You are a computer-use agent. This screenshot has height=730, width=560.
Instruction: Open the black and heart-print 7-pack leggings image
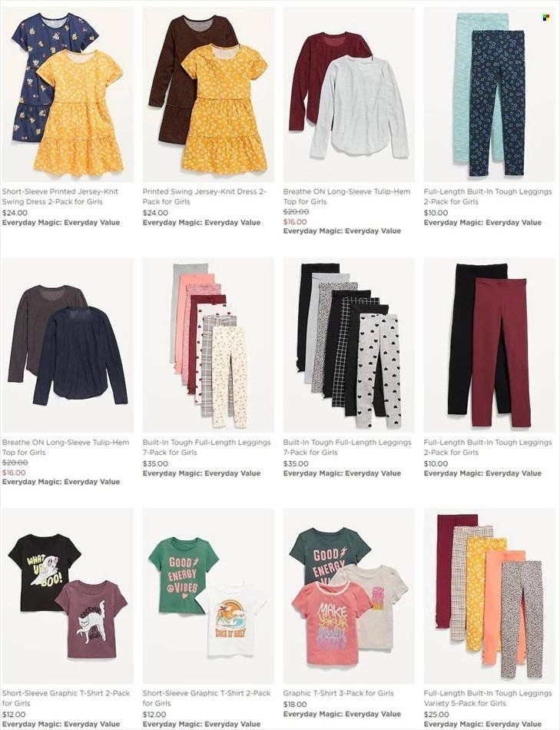coord(349,346)
